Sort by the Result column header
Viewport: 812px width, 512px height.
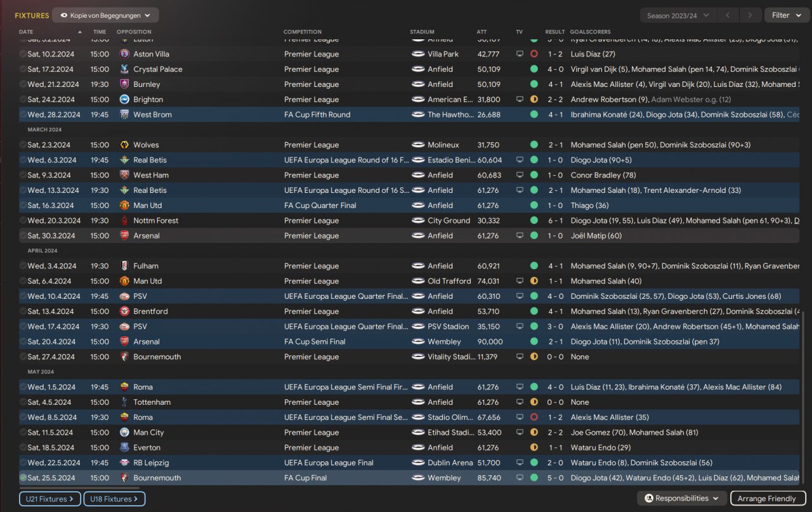555,32
